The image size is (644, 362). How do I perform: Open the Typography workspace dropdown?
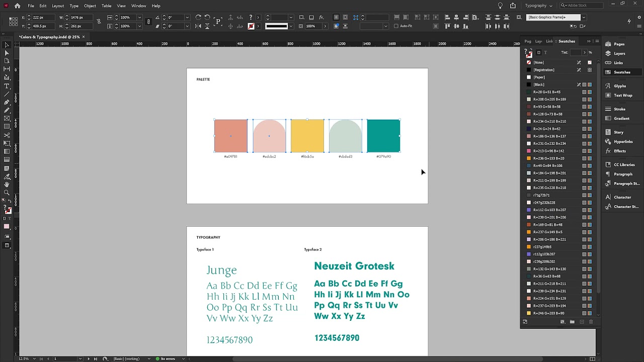point(539,6)
